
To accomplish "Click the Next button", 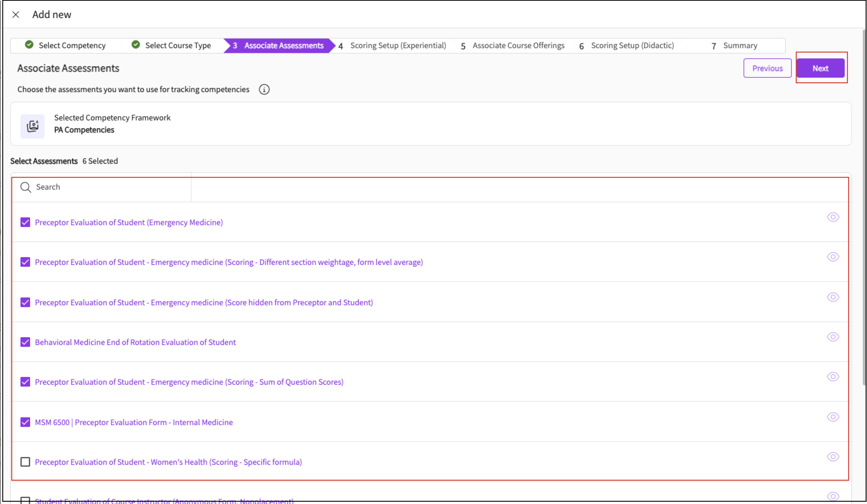I will 820,68.
